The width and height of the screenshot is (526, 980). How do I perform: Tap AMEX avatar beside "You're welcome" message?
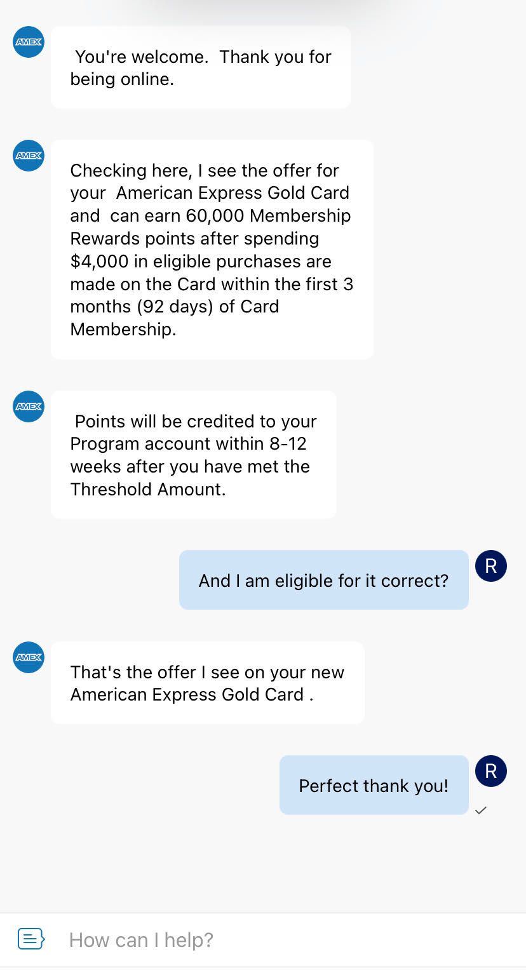pyautogui.click(x=29, y=42)
